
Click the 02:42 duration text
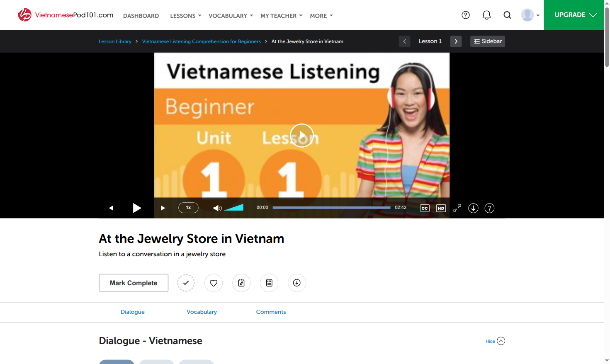point(401,208)
